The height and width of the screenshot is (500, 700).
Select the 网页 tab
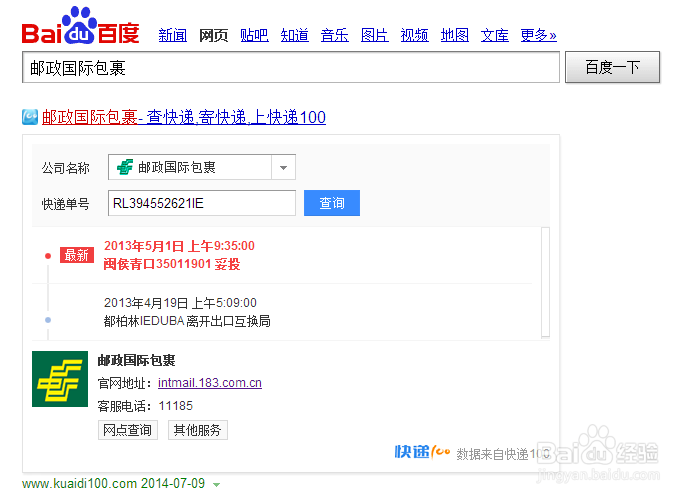coord(213,35)
